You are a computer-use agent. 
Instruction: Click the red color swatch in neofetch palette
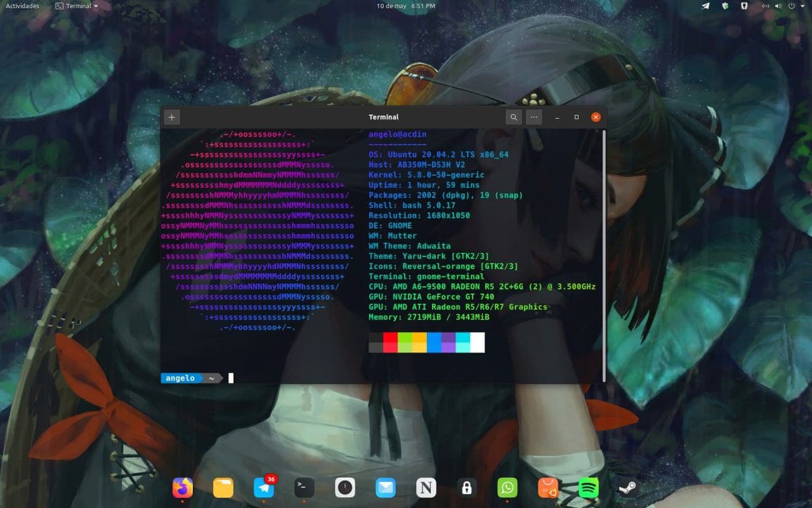pyautogui.click(x=390, y=342)
